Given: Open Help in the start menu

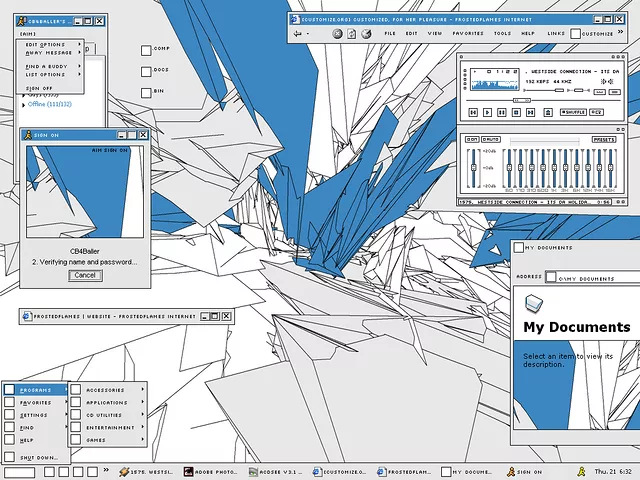Looking at the screenshot, I should point(35,440).
